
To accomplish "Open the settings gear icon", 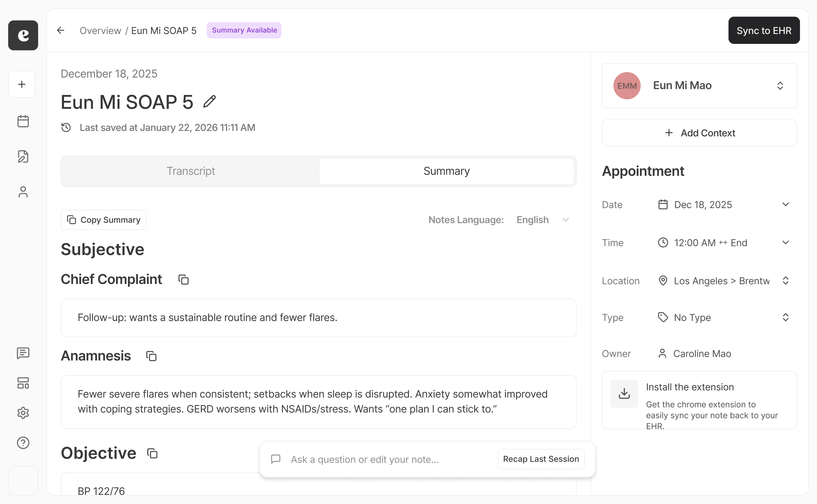I will [x=23, y=413].
